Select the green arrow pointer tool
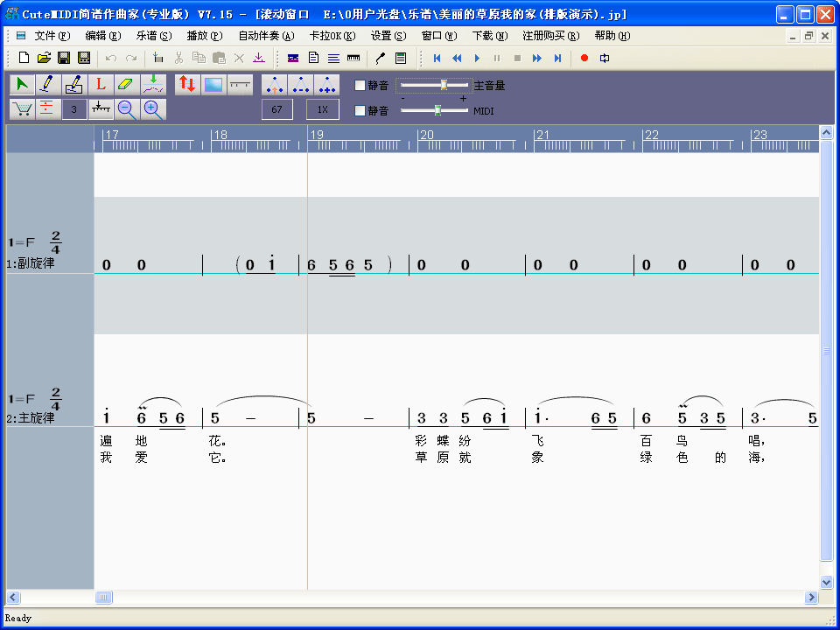 tap(22, 85)
